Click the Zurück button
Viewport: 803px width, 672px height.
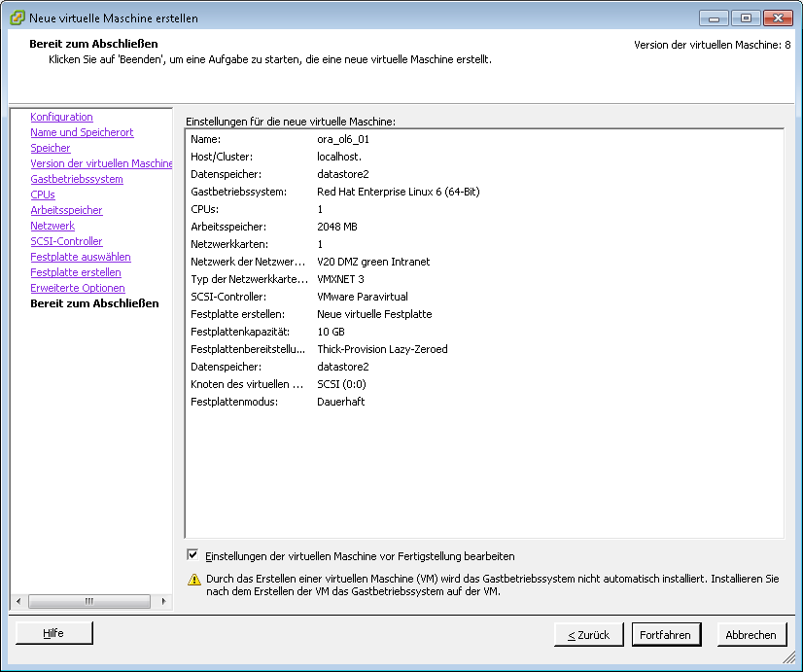coord(588,634)
